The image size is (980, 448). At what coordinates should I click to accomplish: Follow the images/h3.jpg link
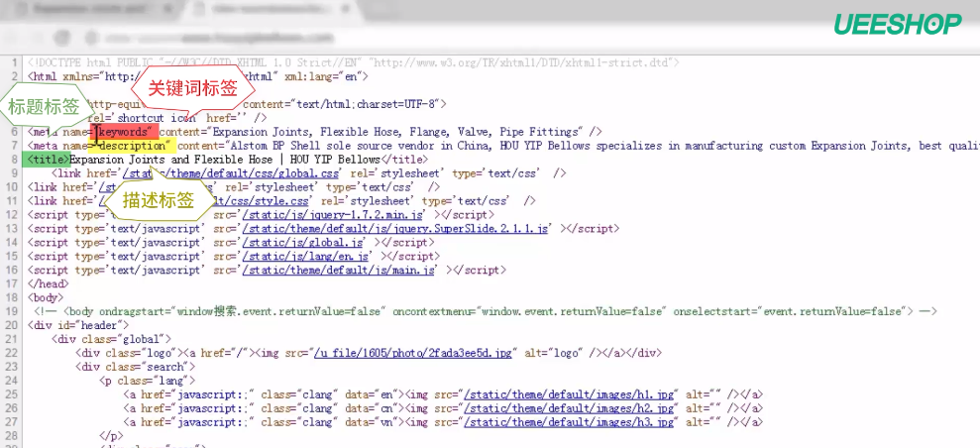point(571,422)
